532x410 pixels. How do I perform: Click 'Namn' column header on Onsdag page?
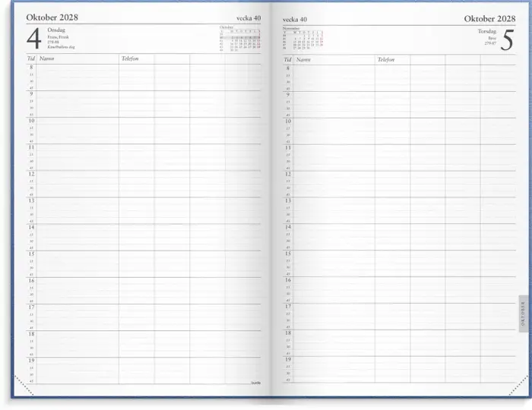coord(47,58)
